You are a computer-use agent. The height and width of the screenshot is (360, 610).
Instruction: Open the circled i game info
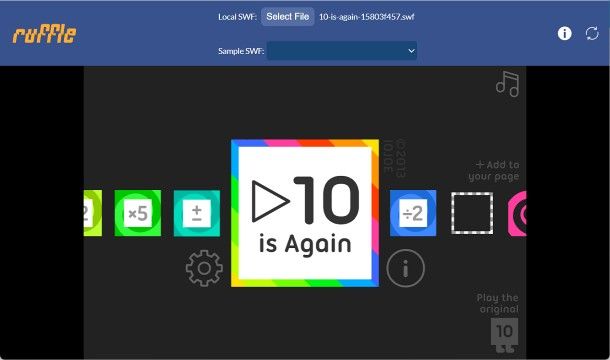pyautogui.click(x=405, y=268)
